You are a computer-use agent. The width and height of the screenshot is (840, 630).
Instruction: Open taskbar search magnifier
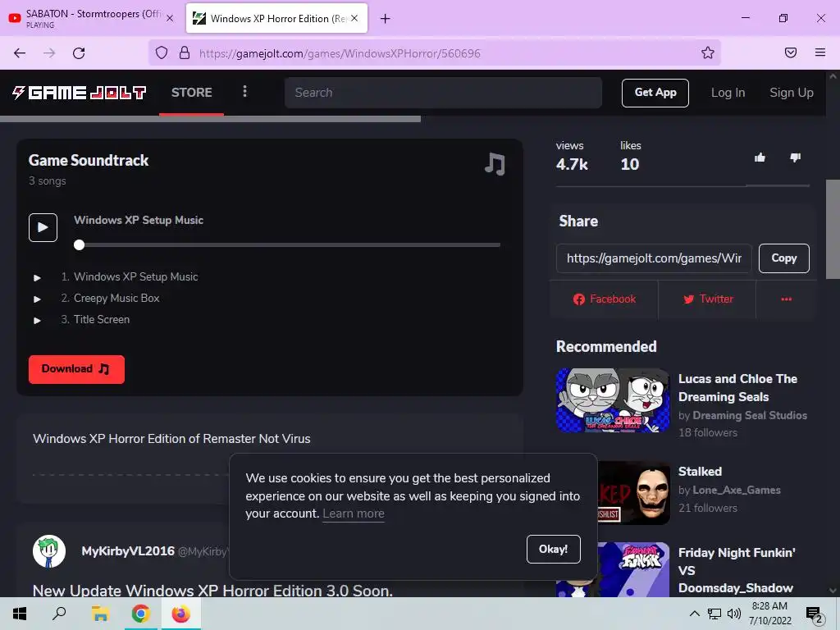pyautogui.click(x=59, y=614)
